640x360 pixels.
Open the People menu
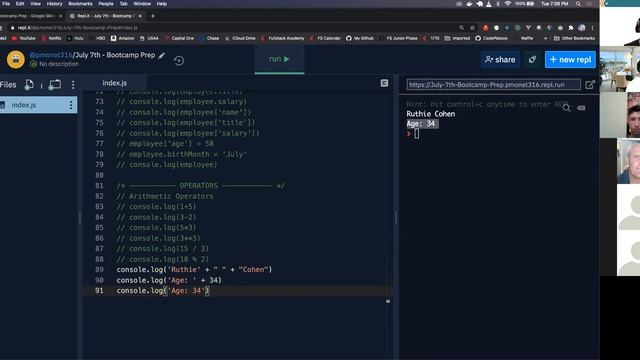click(x=106, y=4)
